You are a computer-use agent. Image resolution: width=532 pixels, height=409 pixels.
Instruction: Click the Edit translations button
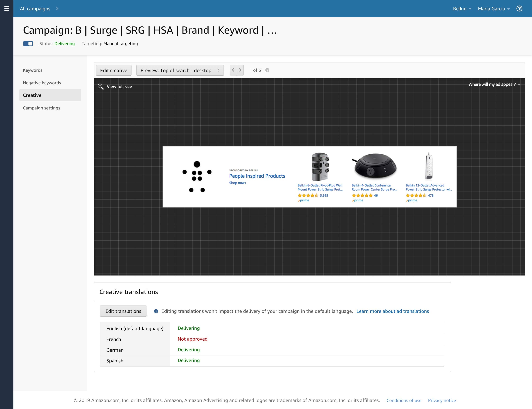[x=123, y=311]
